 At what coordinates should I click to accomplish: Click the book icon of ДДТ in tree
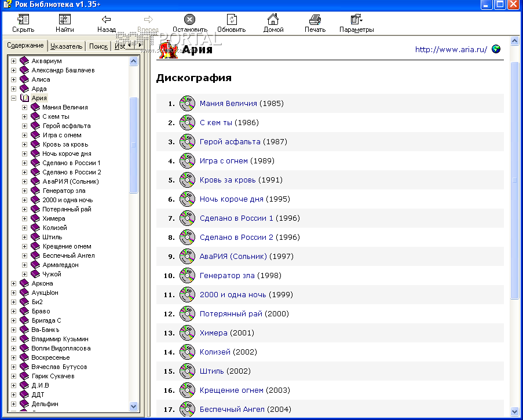[x=24, y=395]
